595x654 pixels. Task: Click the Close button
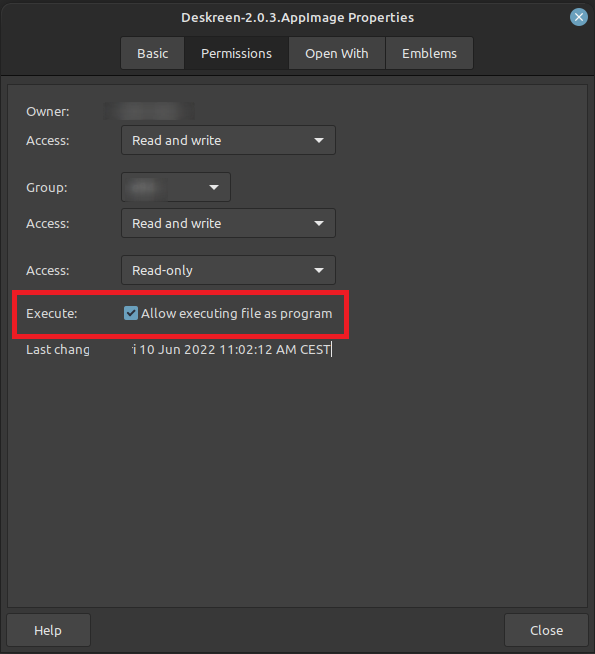coord(546,630)
